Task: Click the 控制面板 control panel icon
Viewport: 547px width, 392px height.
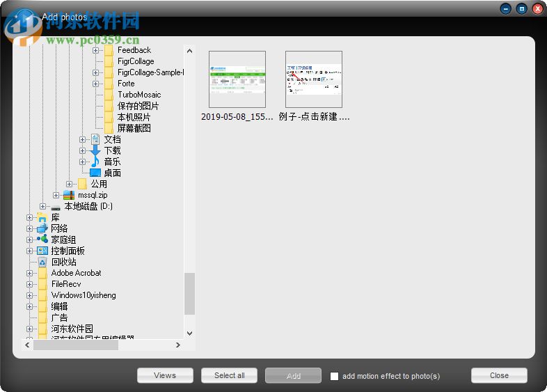Action: coord(42,251)
